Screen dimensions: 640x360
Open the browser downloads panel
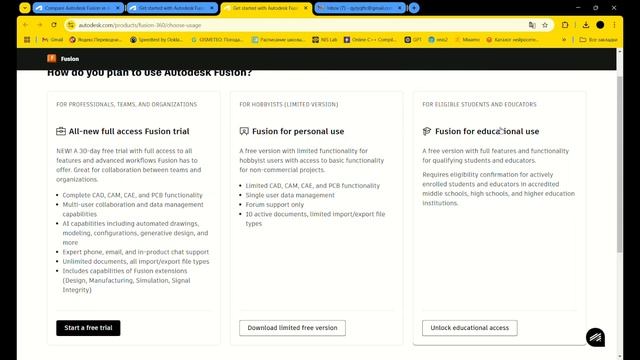coord(586,25)
